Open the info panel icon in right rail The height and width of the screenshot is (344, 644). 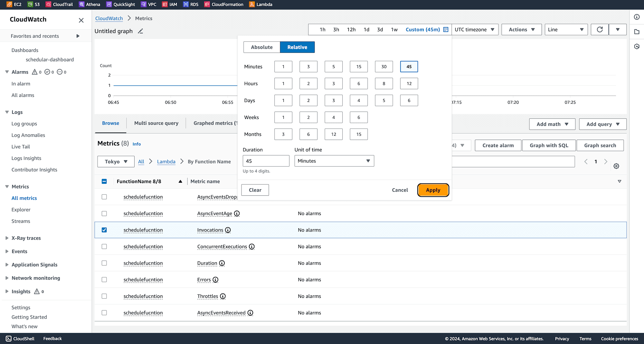click(637, 17)
